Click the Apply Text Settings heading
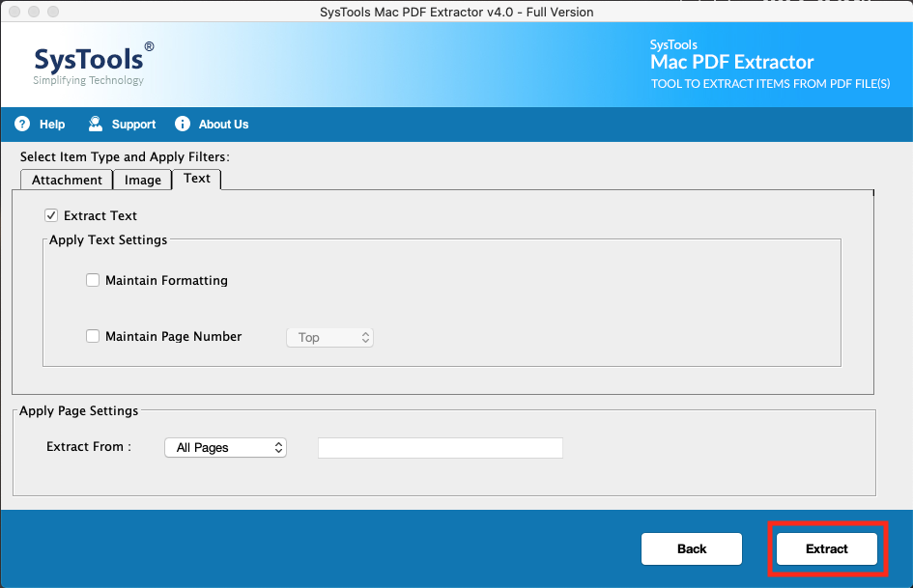913x588 pixels. (x=108, y=239)
